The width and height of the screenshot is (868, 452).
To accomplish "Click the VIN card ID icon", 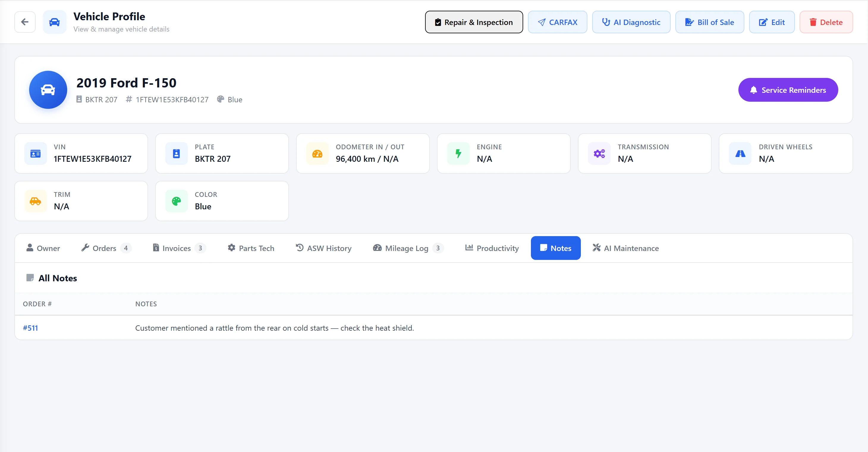I will pyautogui.click(x=35, y=154).
